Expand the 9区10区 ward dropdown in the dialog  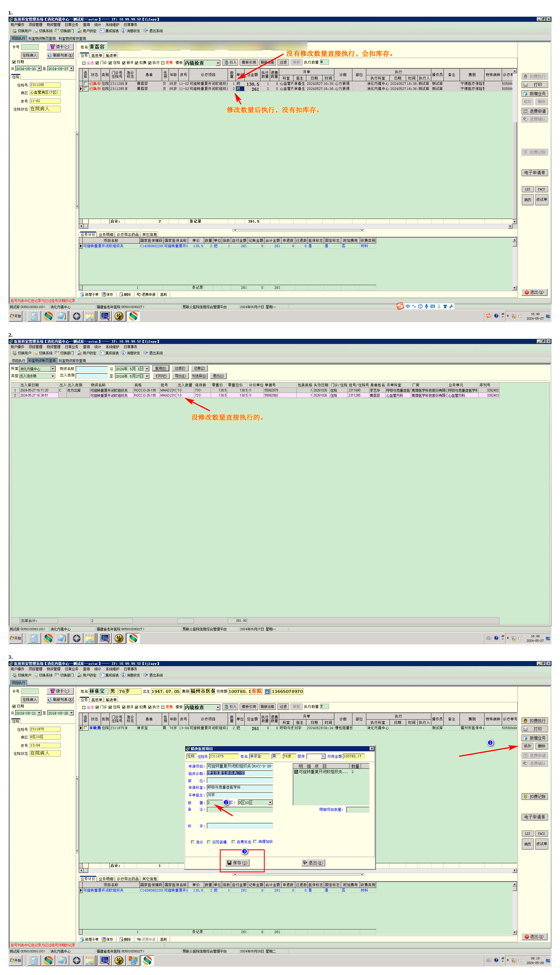pyautogui.click(x=270, y=802)
